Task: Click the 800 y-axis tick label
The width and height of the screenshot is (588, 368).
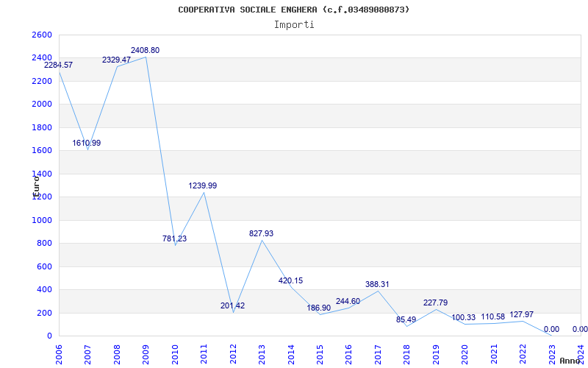Action: point(45,244)
